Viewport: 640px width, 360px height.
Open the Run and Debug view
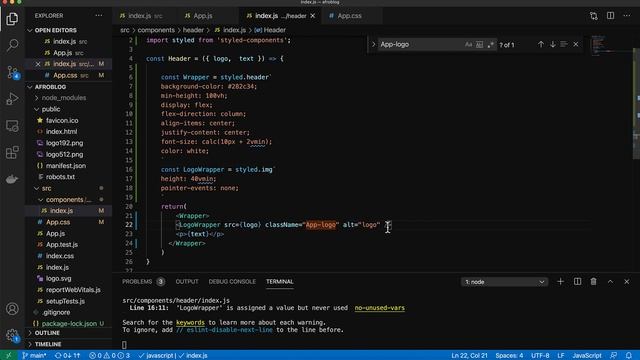12,99
